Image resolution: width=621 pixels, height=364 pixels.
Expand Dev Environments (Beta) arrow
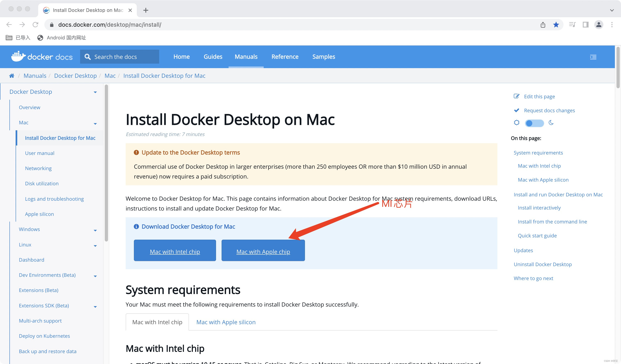pos(95,276)
